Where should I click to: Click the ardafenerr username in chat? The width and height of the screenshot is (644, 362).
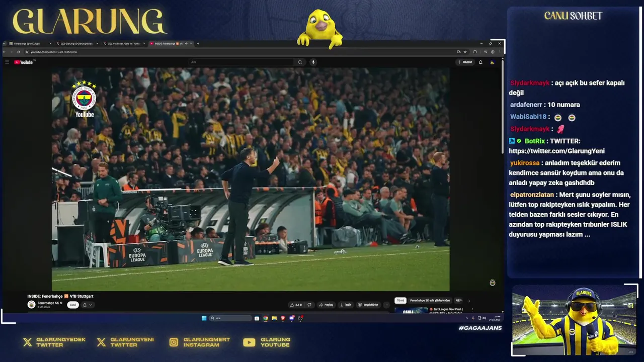[526, 105]
